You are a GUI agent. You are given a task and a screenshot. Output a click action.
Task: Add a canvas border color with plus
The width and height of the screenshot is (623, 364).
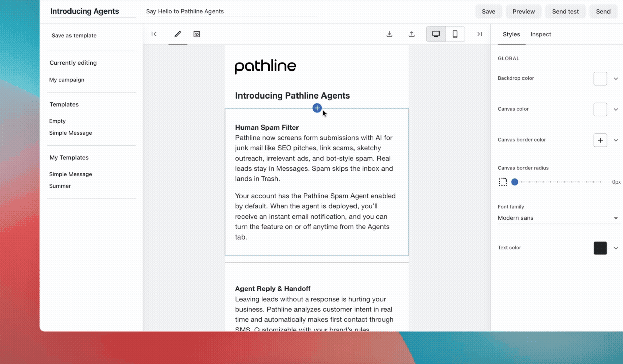coord(600,140)
